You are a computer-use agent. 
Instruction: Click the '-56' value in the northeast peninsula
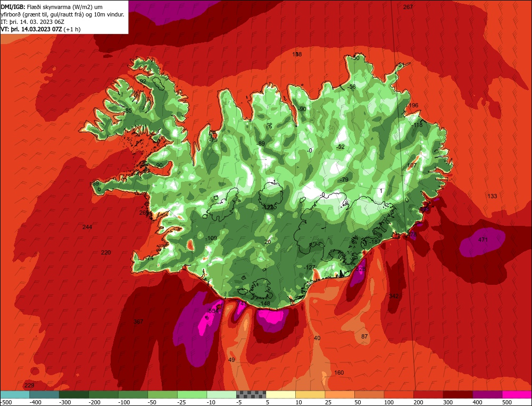(352, 87)
